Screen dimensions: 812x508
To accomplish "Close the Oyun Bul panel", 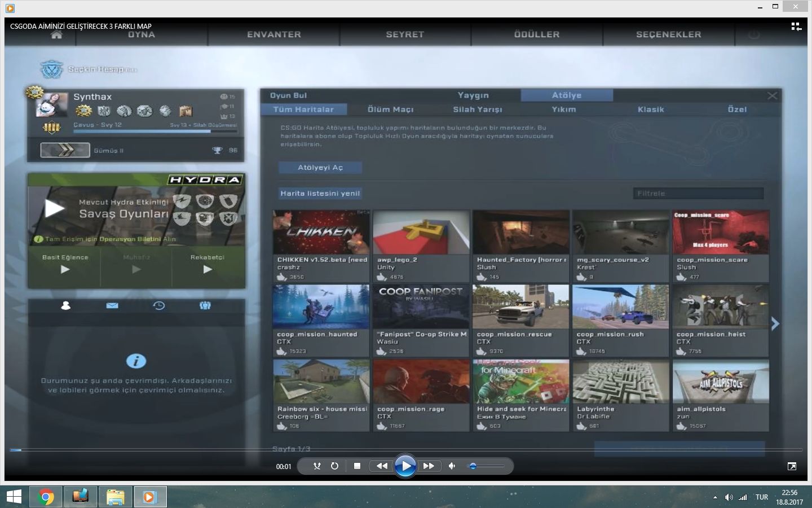I will [773, 95].
